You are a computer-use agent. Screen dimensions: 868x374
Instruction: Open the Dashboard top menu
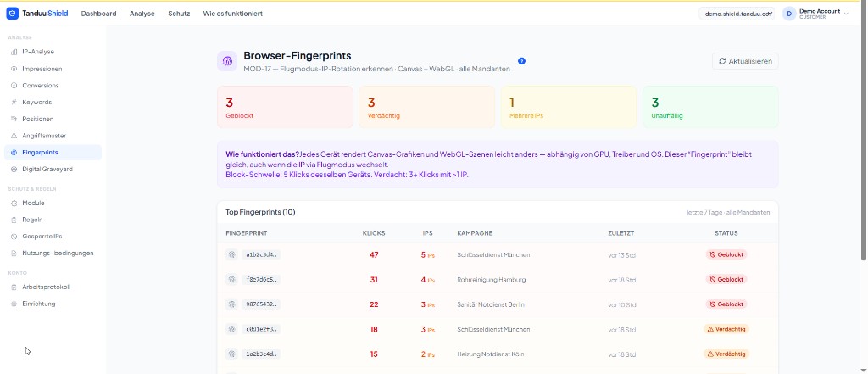click(98, 14)
